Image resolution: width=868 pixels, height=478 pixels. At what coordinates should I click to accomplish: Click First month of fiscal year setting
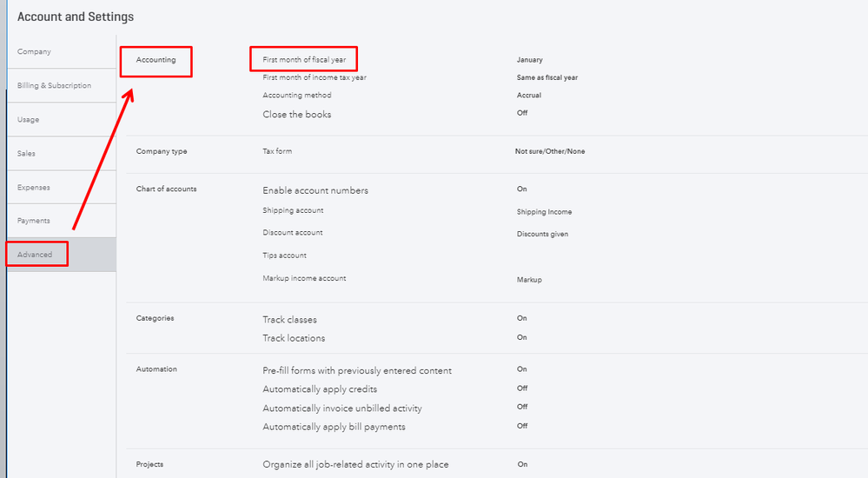click(x=304, y=60)
